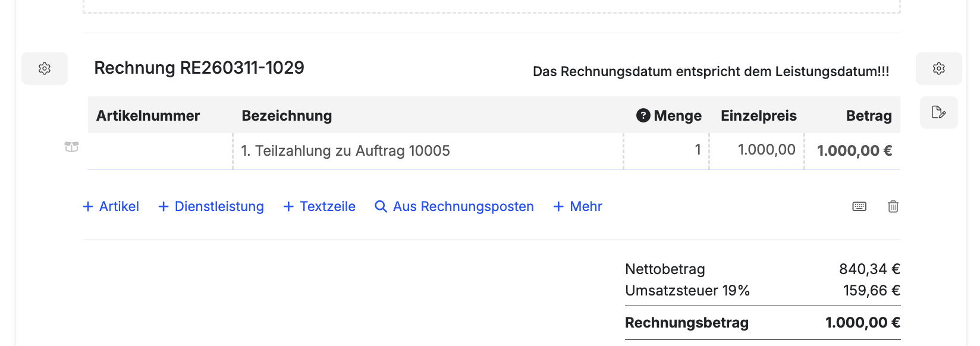Click the package icon beside the line item
The image size is (980, 346).
coord(71,147)
